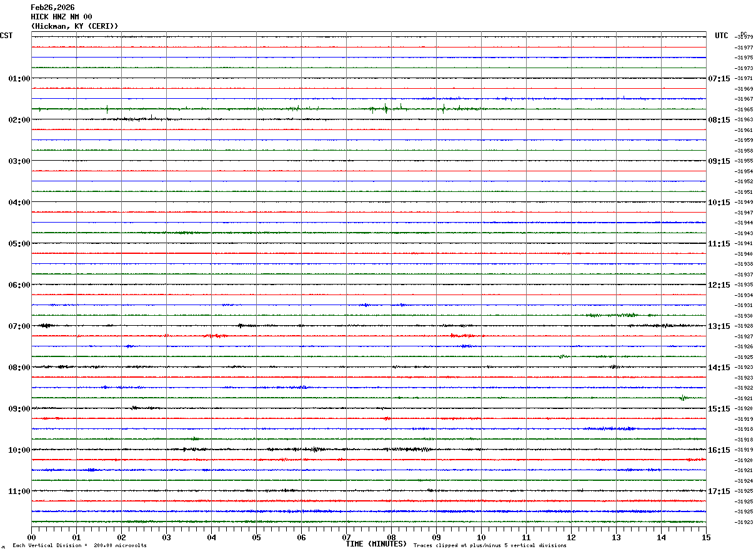Click the '11:15' UTC time label
The width and height of the screenshot is (756, 554).
(x=719, y=244)
